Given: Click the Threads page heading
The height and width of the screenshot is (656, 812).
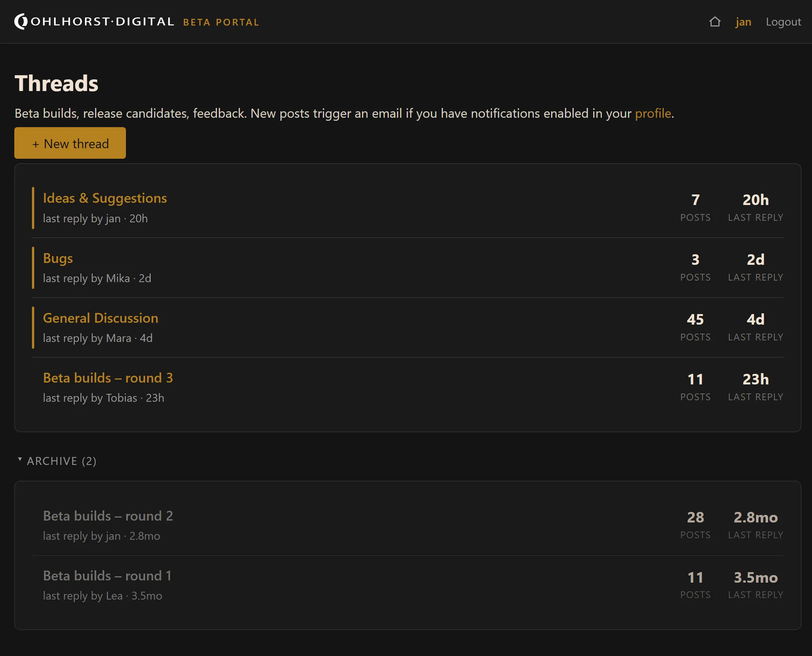Looking at the screenshot, I should point(56,83).
